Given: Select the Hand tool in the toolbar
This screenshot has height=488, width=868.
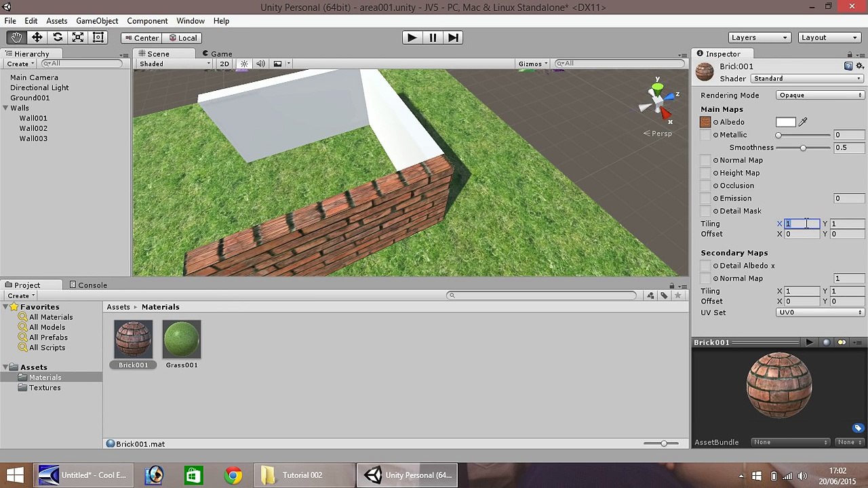Looking at the screenshot, I should (16, 38).
